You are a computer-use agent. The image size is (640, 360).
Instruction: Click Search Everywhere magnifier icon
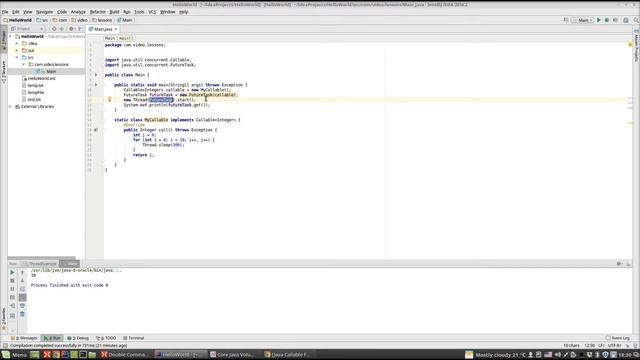coord(636,20)
